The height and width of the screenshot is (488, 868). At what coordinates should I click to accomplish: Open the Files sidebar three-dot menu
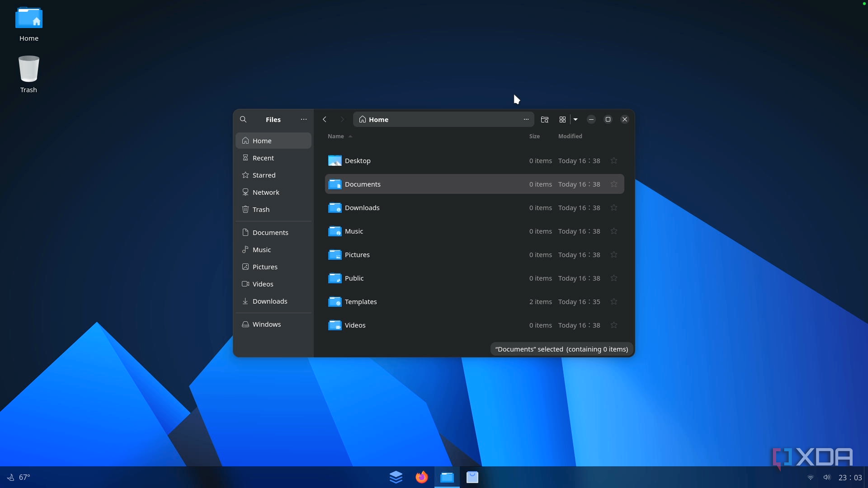[304, 119]
